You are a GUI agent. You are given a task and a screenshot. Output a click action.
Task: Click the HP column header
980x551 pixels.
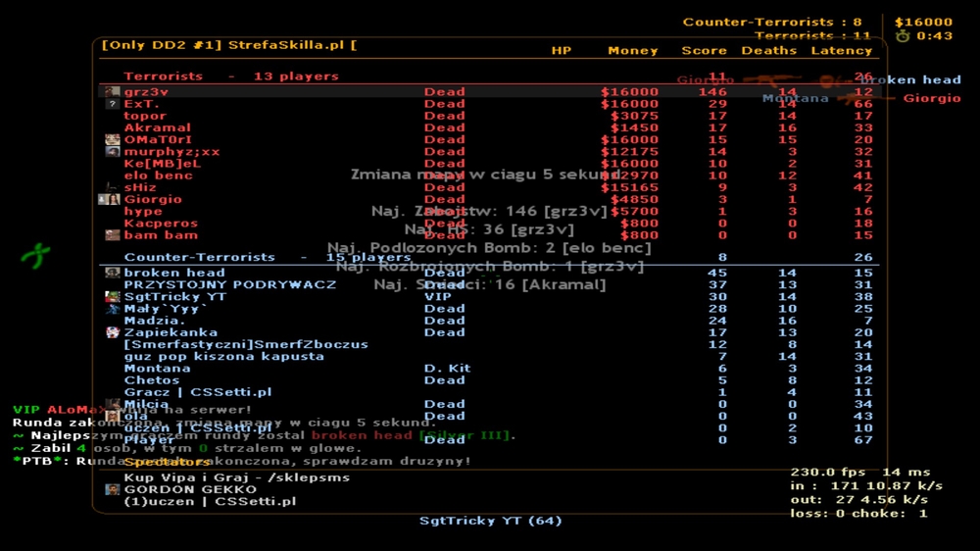[562, 51]
